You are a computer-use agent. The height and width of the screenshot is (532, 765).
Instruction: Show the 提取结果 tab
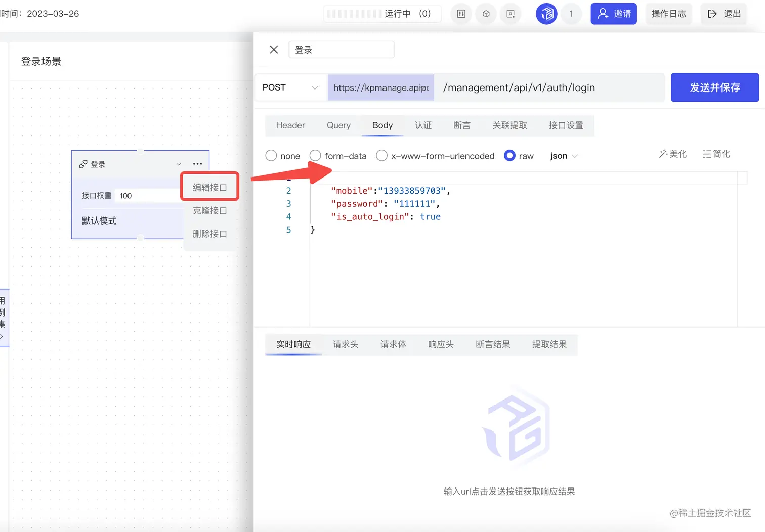(x=549, y=344)
